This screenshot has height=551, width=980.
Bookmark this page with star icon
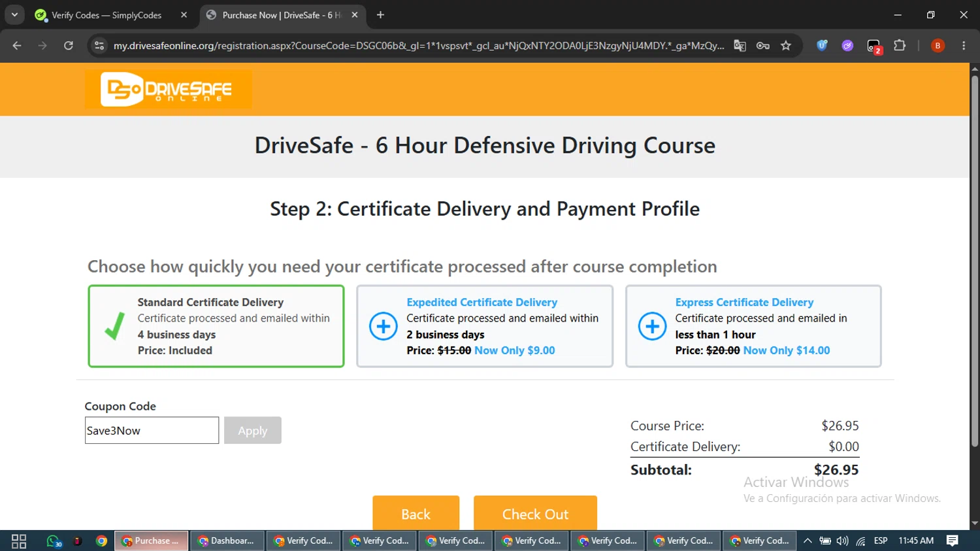point(786,46)
